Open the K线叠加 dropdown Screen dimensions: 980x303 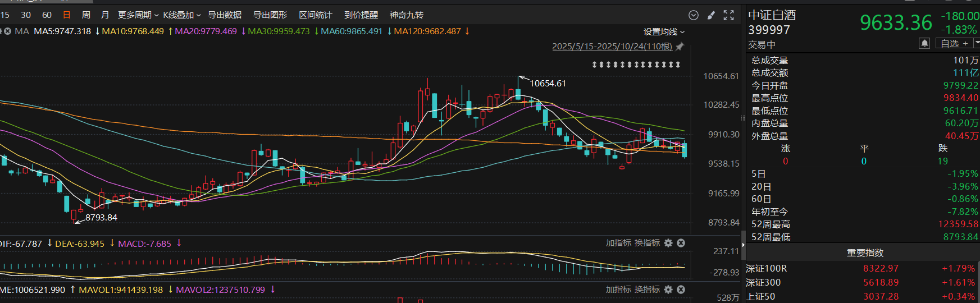point(182,15)
